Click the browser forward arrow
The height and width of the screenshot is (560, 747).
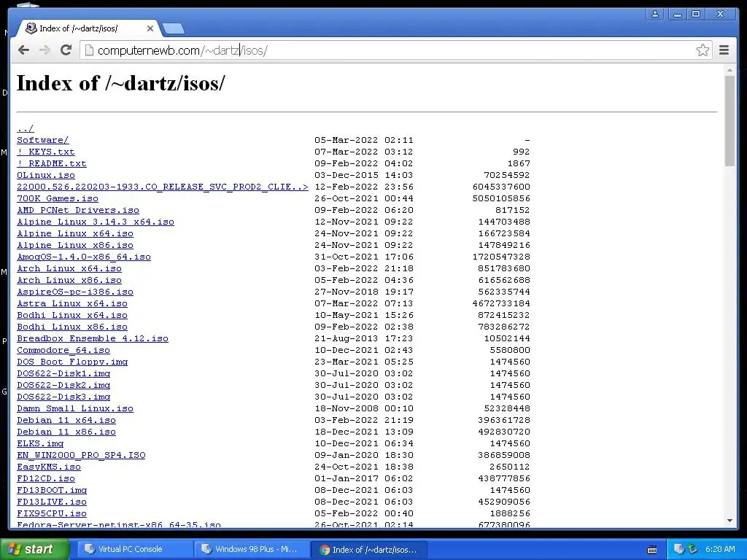44,50
